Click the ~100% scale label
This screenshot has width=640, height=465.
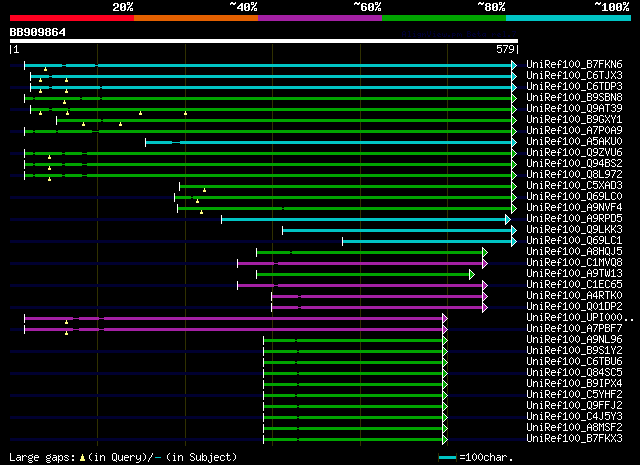click(x=612, y=7)
